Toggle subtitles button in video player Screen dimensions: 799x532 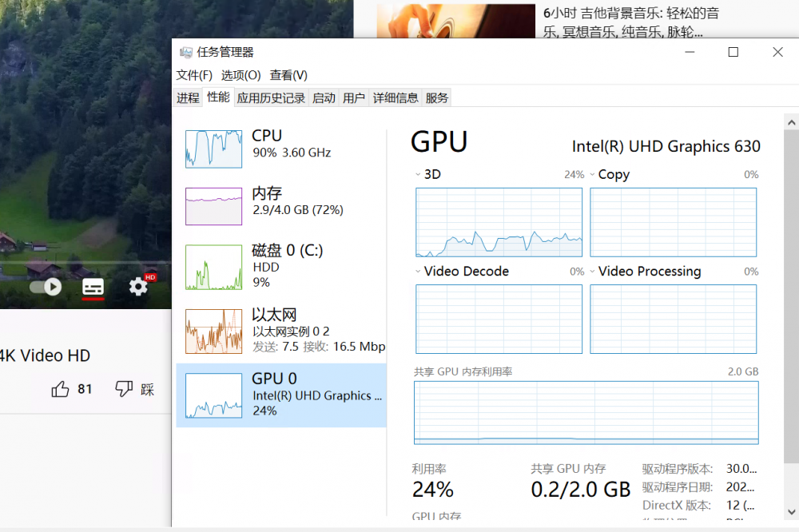pos(93,287)
